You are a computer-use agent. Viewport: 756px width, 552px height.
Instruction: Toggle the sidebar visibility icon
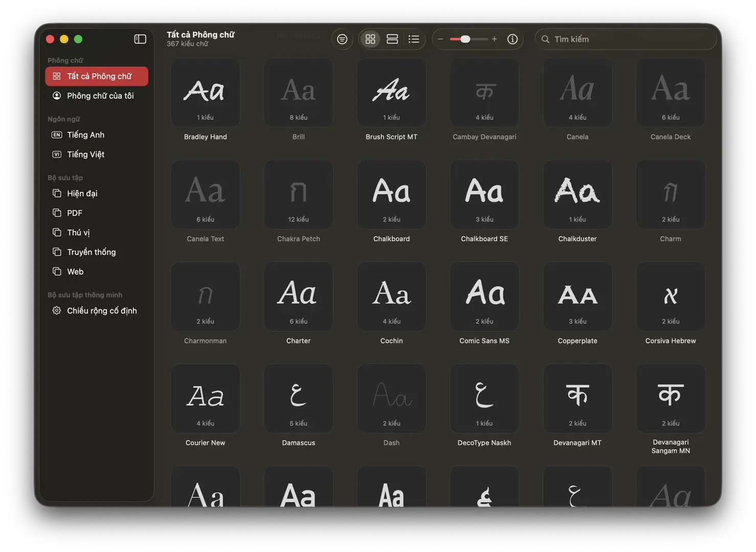coord(140,39)
